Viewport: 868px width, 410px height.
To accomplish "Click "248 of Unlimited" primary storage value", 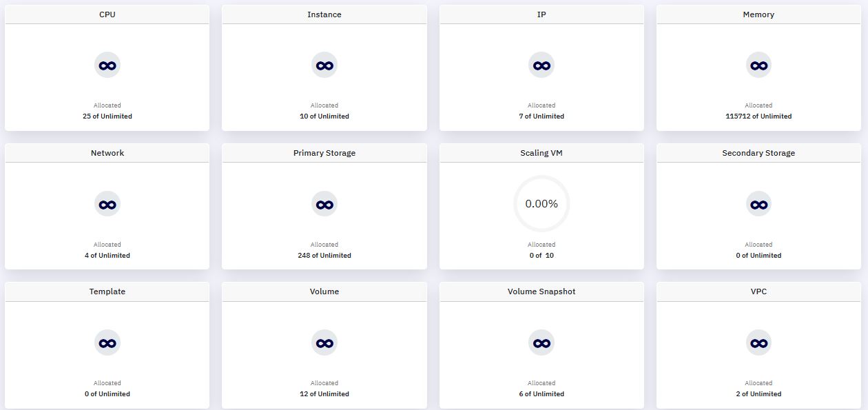I will pyautogui.click(x=324, y=256).
